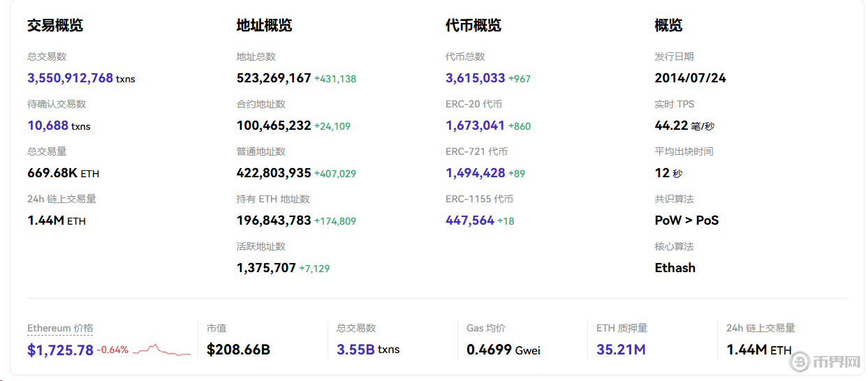The image size is (868, 381).
Task: Select the 市值 label
Action: point(216,328)
